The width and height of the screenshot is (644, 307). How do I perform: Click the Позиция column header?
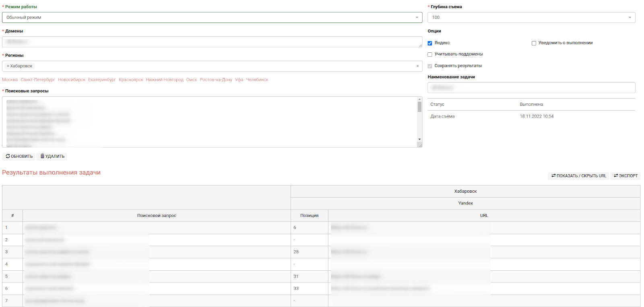pyautogui.click(x=309, y=216)
